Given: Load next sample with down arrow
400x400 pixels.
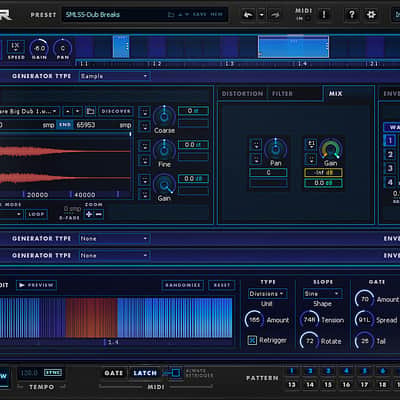Looking at the screenshot, I should tap(77, 111).
